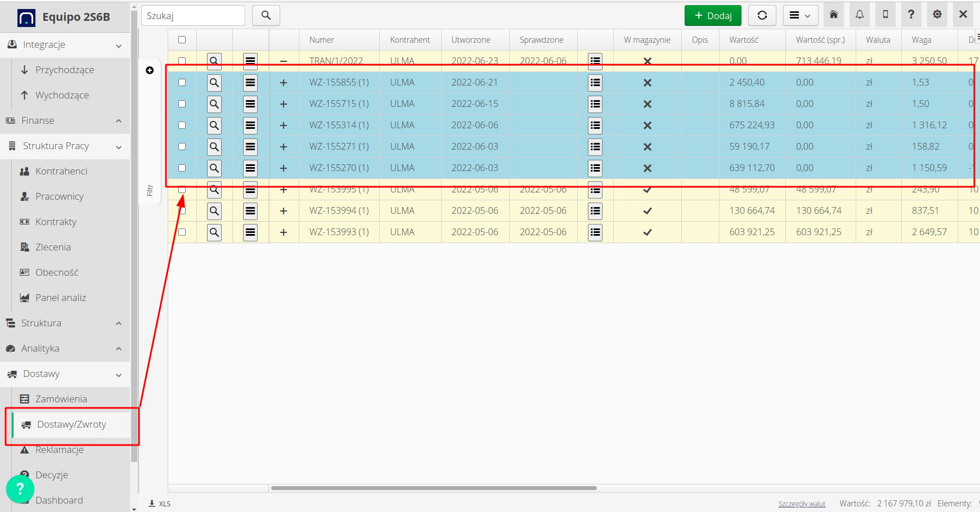This screenshot has height=512, width=980.
Task: Preview details of WZ-155855 with magnifier
Action: point(214,82)
